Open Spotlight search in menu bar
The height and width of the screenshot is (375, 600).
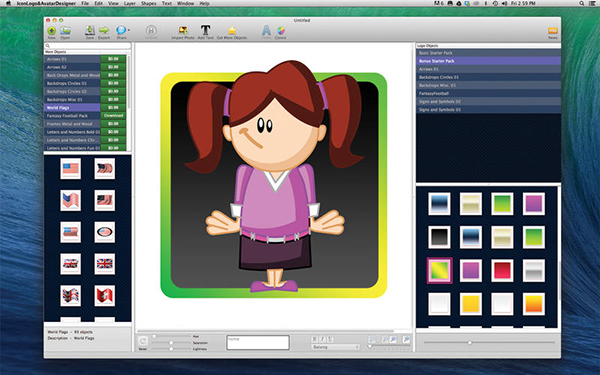(x=581, y=3)
